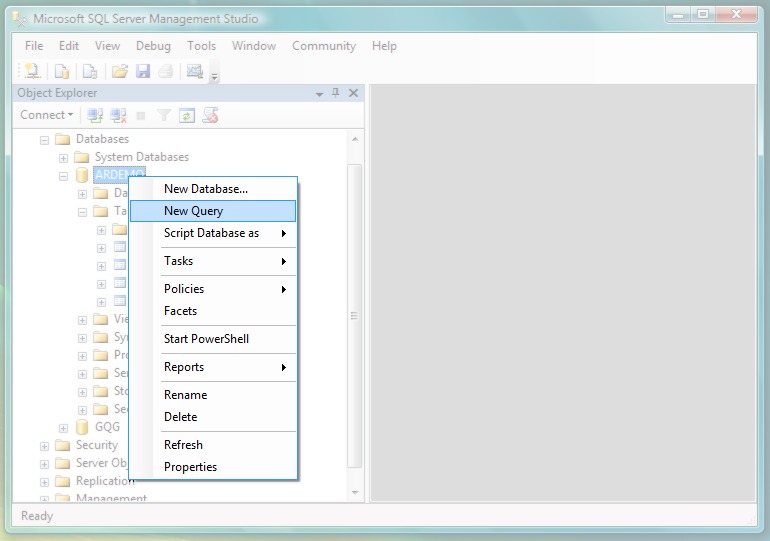Toggle the Object Explorer auto-hide pin

(x=336, y=93)
